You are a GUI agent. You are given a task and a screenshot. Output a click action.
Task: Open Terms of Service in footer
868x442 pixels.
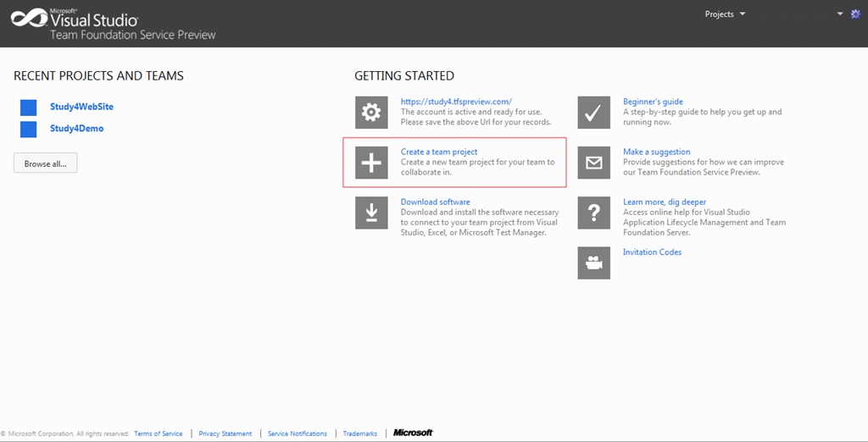click(x=159, y=434)
